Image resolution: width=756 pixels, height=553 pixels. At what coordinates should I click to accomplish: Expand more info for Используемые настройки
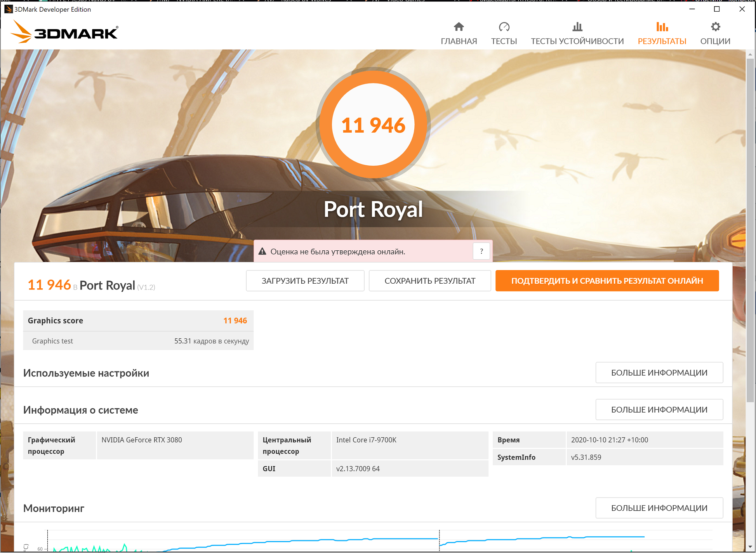click(659, 373)
